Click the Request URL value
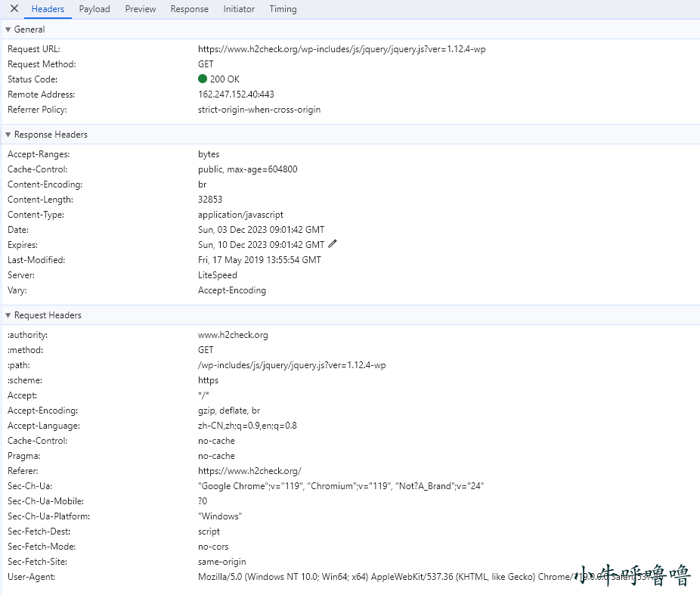Screen dimensions: 700x595 click(341, 49)
